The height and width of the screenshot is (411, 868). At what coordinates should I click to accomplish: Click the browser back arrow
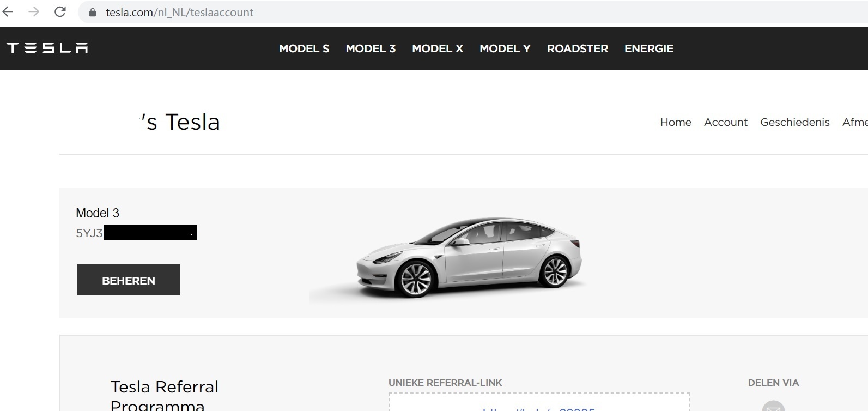coord(8,12)
